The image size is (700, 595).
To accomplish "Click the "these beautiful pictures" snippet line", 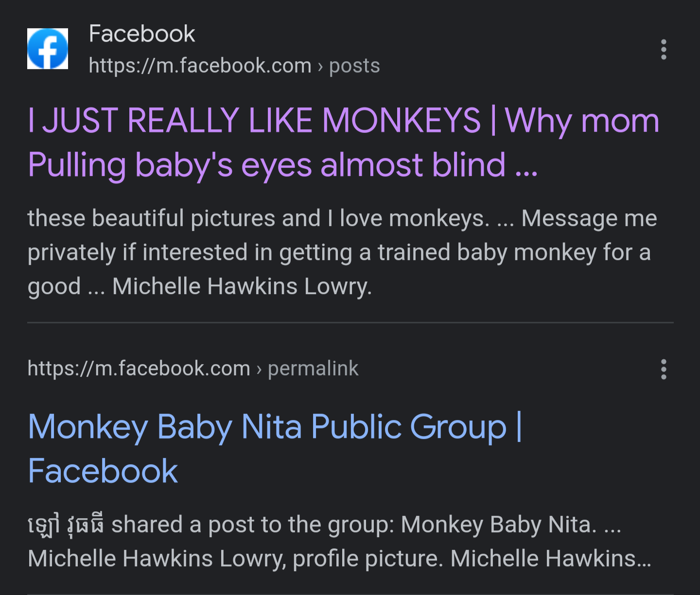I will (x=151, y=218).
